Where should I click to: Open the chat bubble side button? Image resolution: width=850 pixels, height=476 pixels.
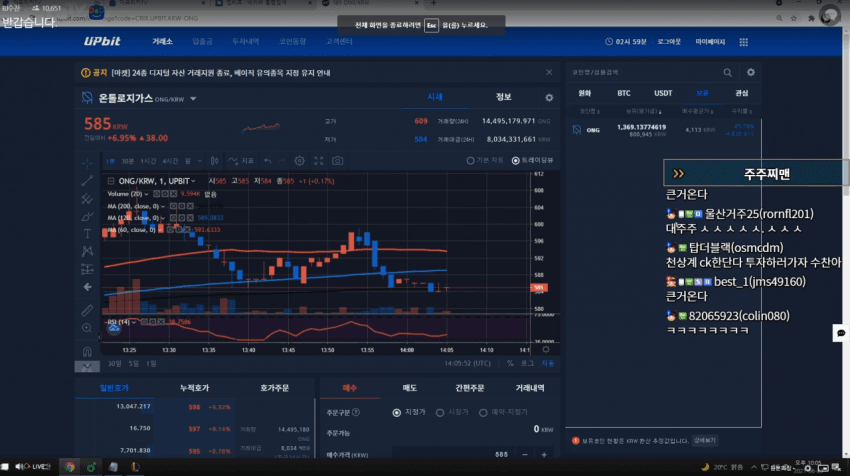841,333
